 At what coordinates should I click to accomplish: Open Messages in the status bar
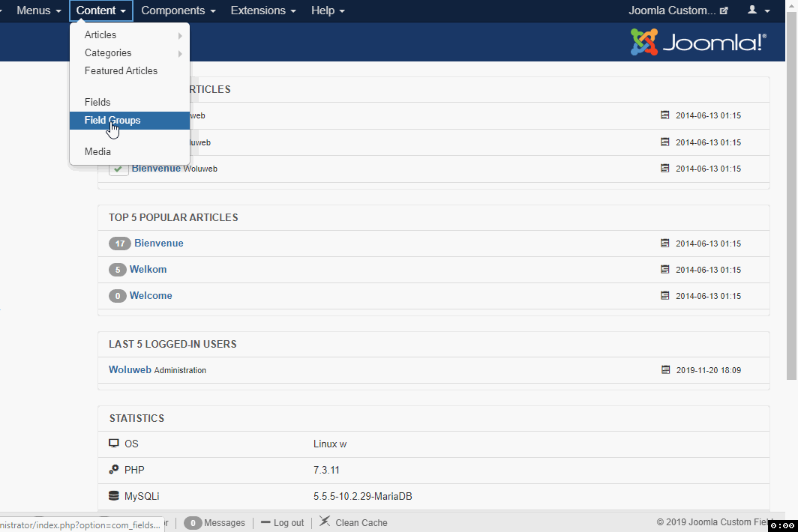tap(224, 523)
